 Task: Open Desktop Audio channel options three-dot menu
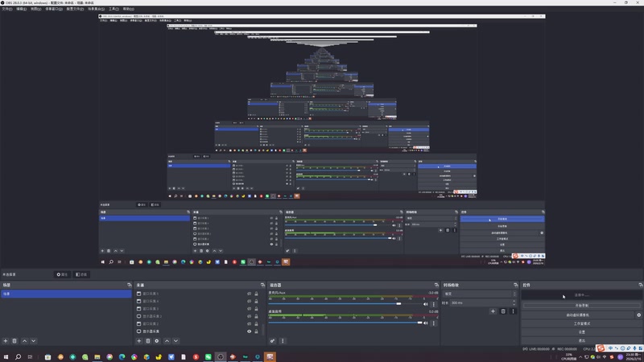coord(433,323)
